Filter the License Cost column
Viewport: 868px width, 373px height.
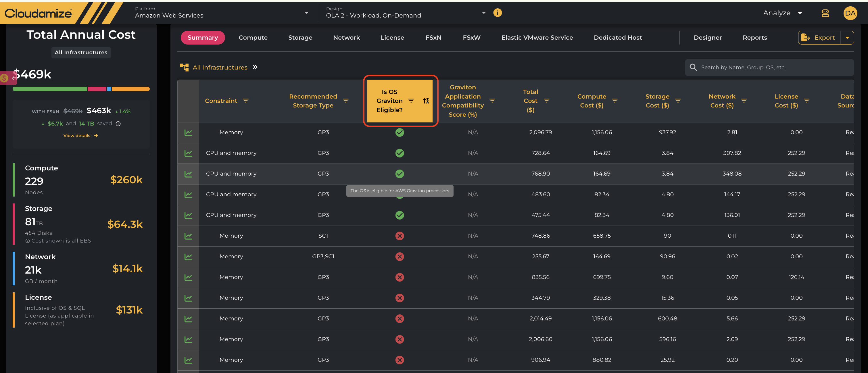(807, 101)
